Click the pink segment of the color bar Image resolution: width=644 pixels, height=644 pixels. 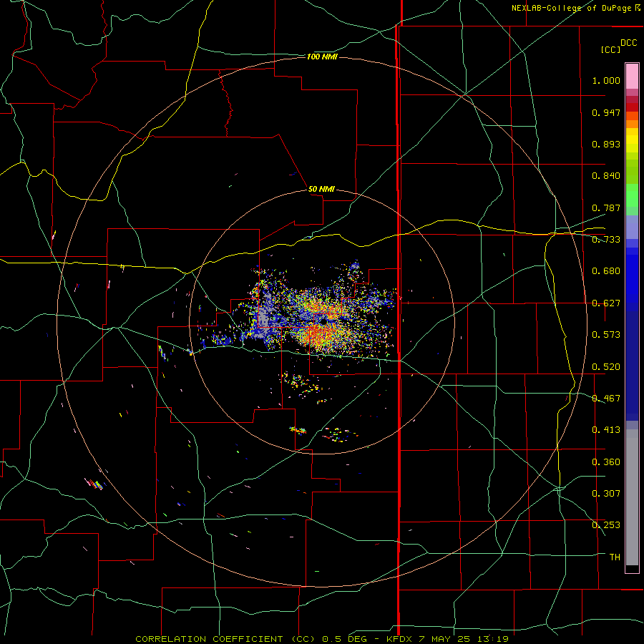pos(632,77)
